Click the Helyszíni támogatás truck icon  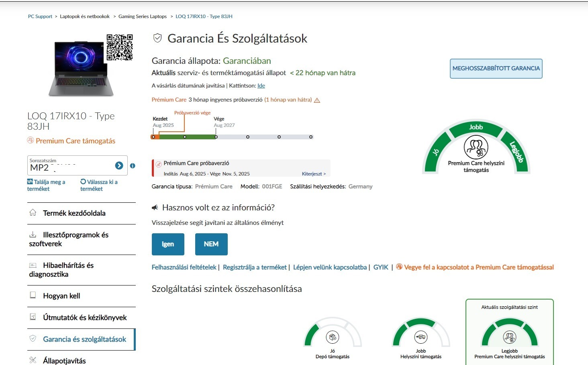click(x=421, y=337)
